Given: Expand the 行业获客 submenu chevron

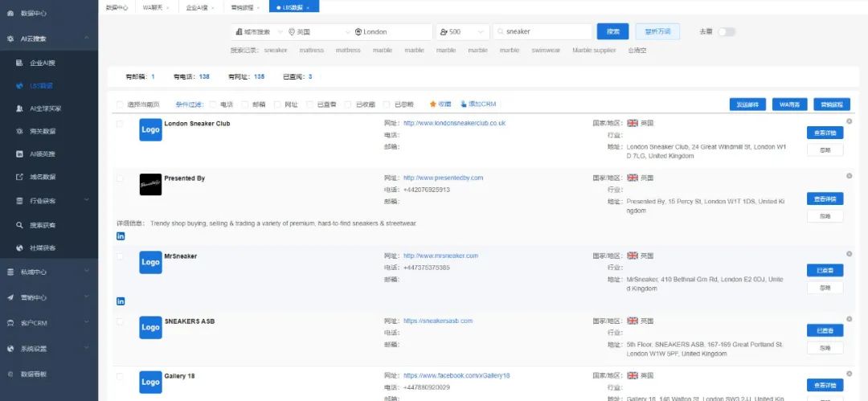Looking at the screenshot, I should pyautogui.click(x=87, y=201).
